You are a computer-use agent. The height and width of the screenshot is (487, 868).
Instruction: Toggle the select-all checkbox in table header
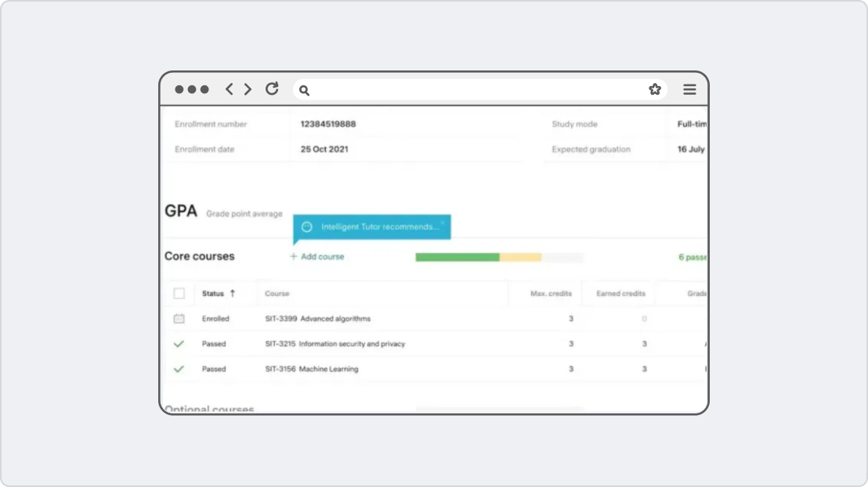179,294
